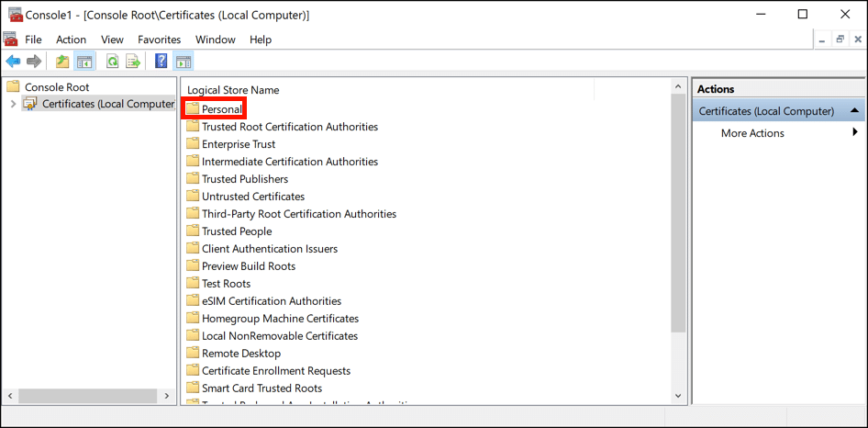Expand the Certificates (Local Computer) tree node
The image size is (868, 428).
point(12,104)
